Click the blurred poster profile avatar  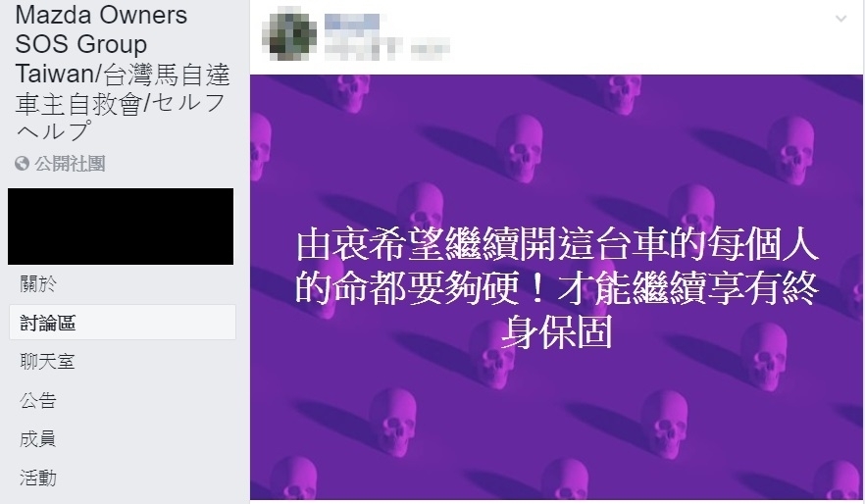pos(292,35)
